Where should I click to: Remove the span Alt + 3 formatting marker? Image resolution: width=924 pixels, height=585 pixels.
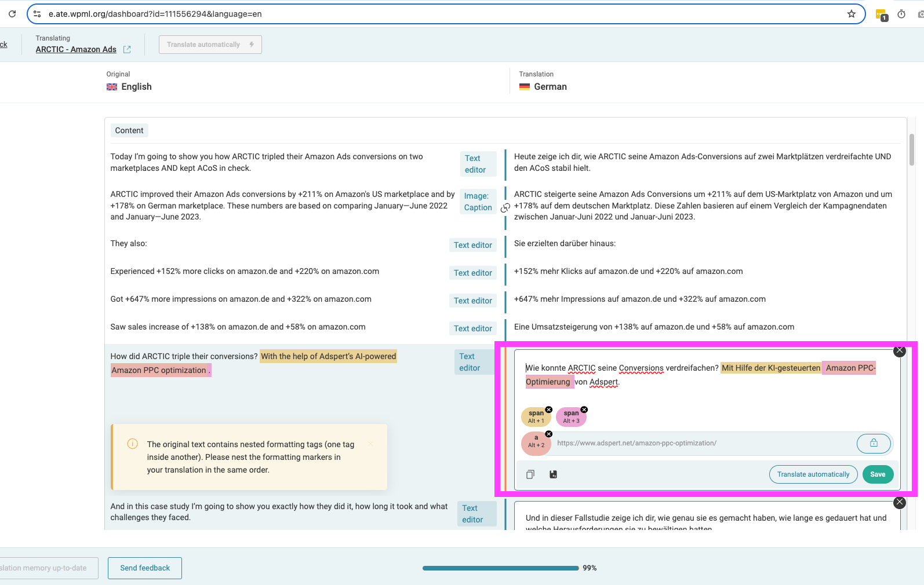pos(584,409)
